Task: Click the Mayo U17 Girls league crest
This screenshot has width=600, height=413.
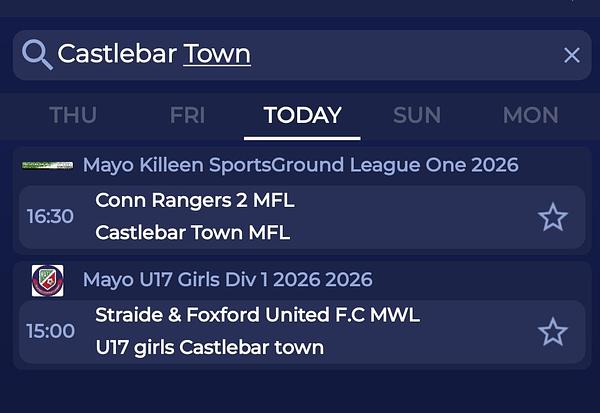Action: (47, 280)
